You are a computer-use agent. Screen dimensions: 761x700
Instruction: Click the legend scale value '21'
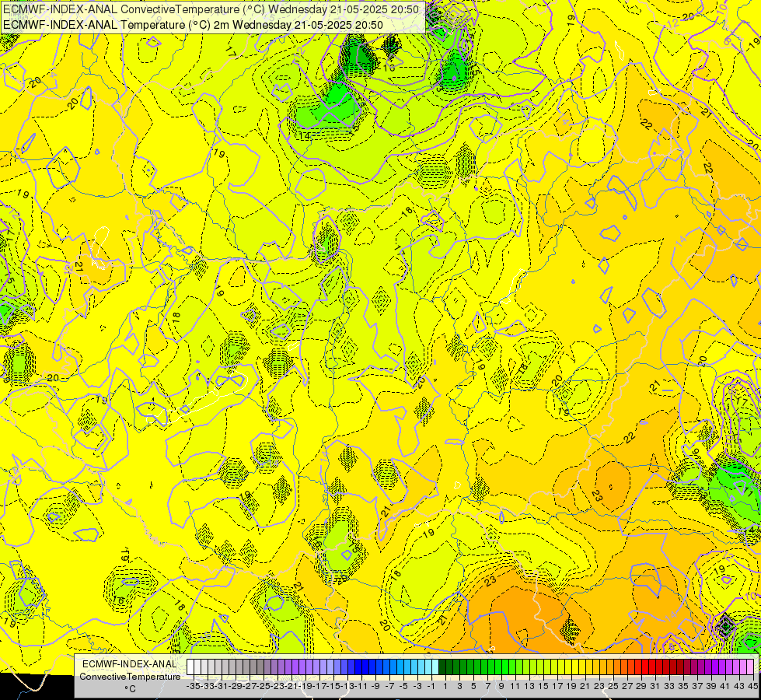(585, 686)
